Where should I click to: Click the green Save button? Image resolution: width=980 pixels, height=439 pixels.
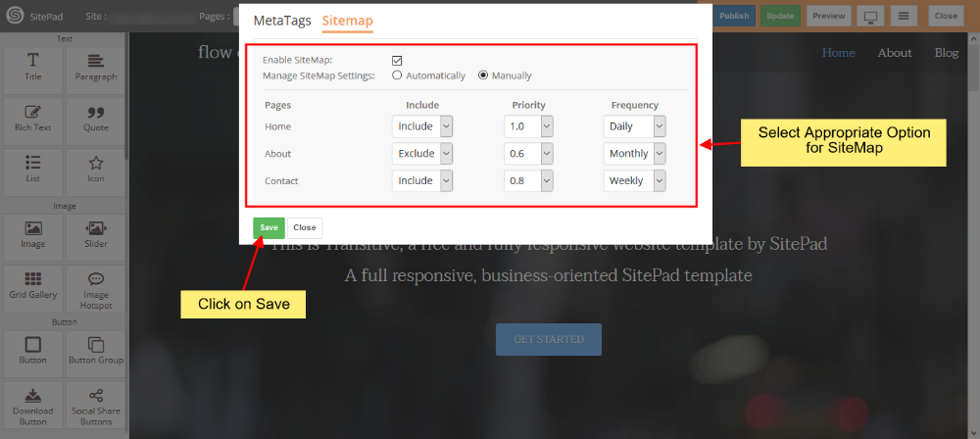(269, 227)
